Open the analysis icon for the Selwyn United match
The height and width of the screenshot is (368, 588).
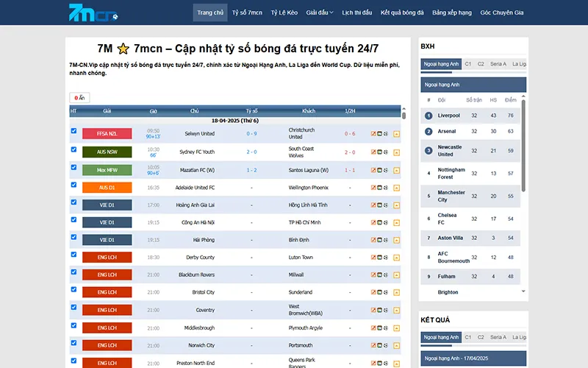pos(373,134)
